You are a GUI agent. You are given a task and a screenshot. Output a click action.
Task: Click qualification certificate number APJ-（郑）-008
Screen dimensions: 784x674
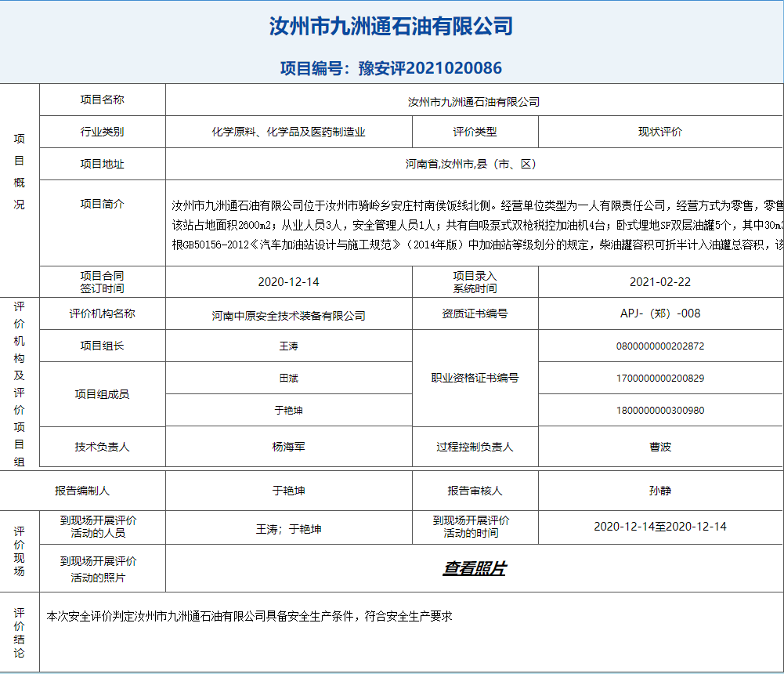point(659,313)
